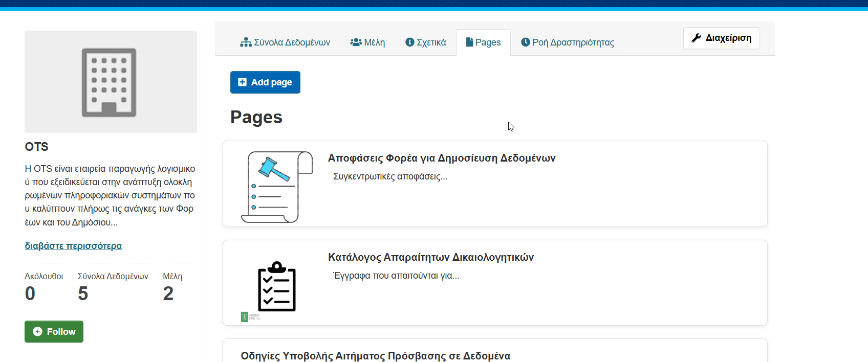Open the Σύνολα Δεδομένων tab
The width and height of the screenshot is (868, 362).
point(292,42)
